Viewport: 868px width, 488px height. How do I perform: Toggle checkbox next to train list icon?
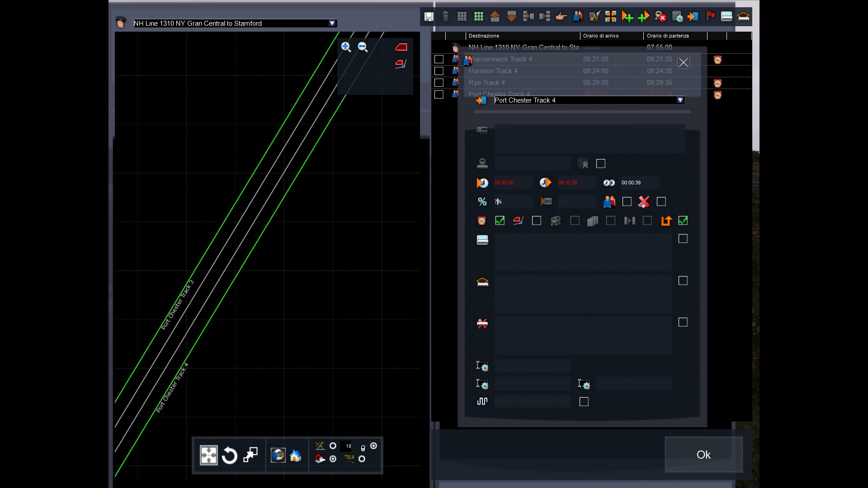600,164
